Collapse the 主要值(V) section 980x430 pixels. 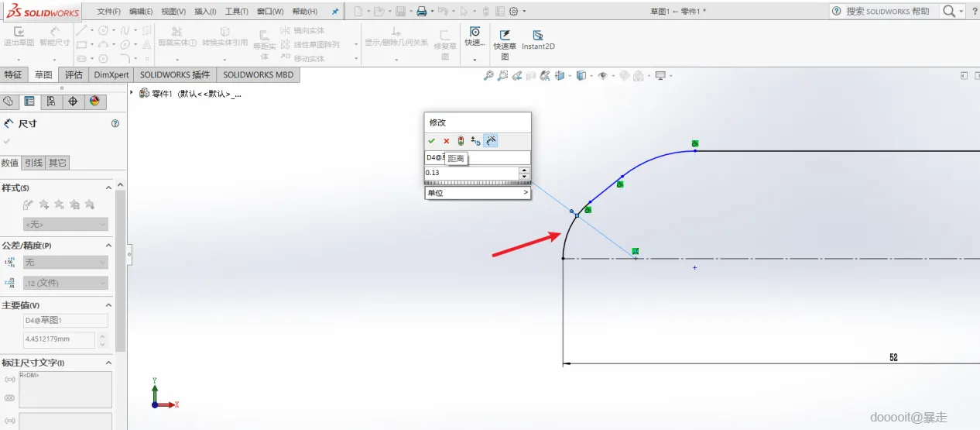click(x=108, y=304)
